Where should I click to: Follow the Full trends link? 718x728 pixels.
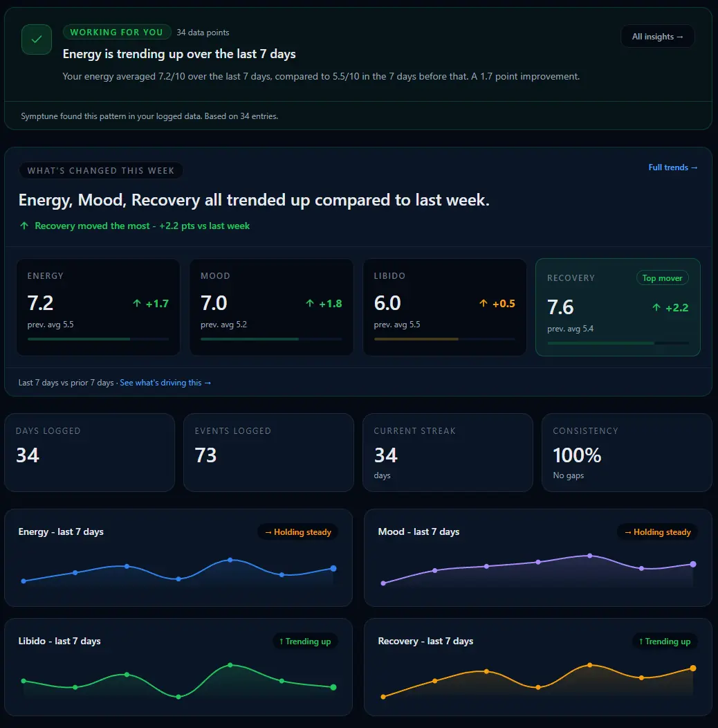coord(672,167)
